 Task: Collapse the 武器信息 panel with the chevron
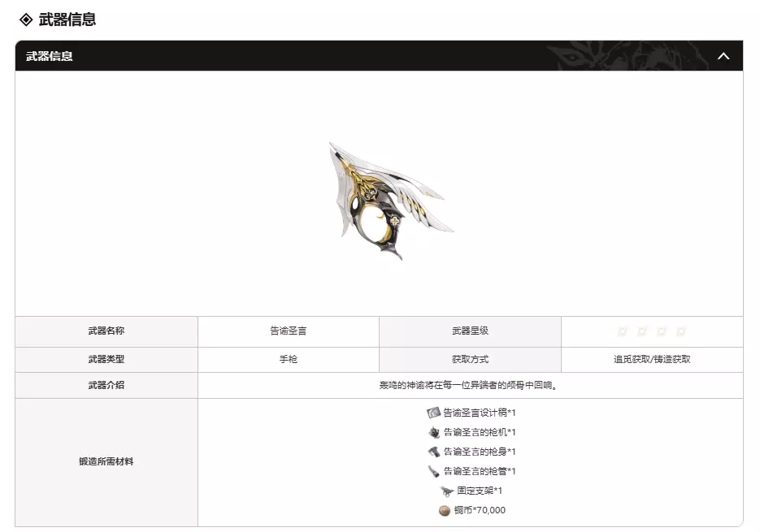click(x=723, y=56)
